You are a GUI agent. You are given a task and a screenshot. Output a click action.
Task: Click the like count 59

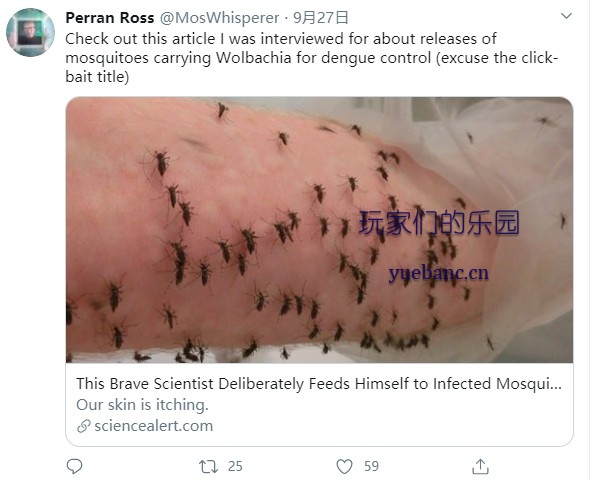pyautogui.click(x=371, y=466)
